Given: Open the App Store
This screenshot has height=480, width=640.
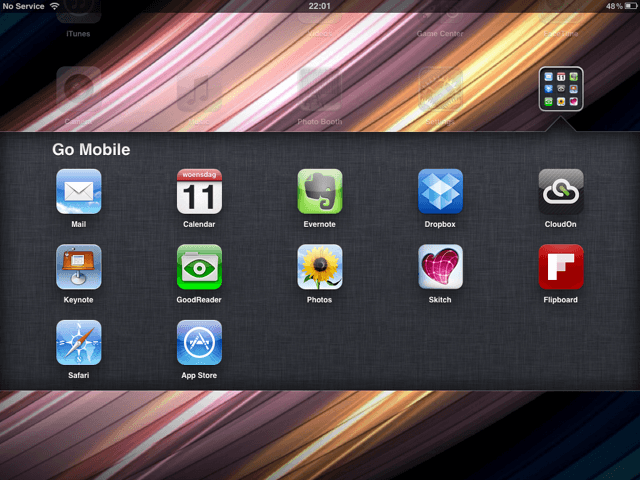Looking at the screenshot, I should (199, 342).
